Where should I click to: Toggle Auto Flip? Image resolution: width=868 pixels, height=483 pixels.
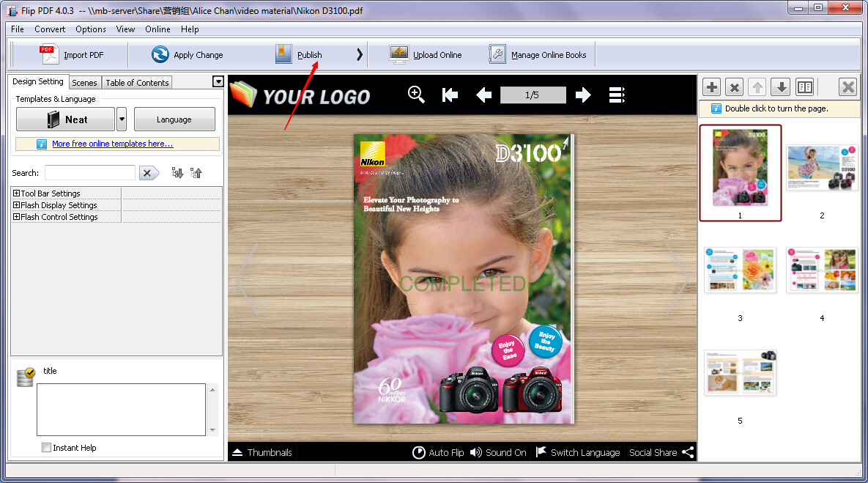click(439, 452)
